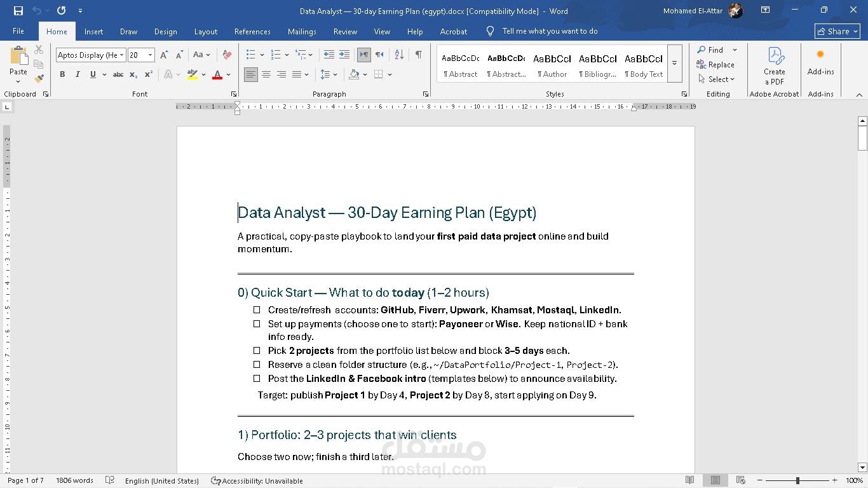Click Accessibility: Unavailable in status bar

click(257, 480)
